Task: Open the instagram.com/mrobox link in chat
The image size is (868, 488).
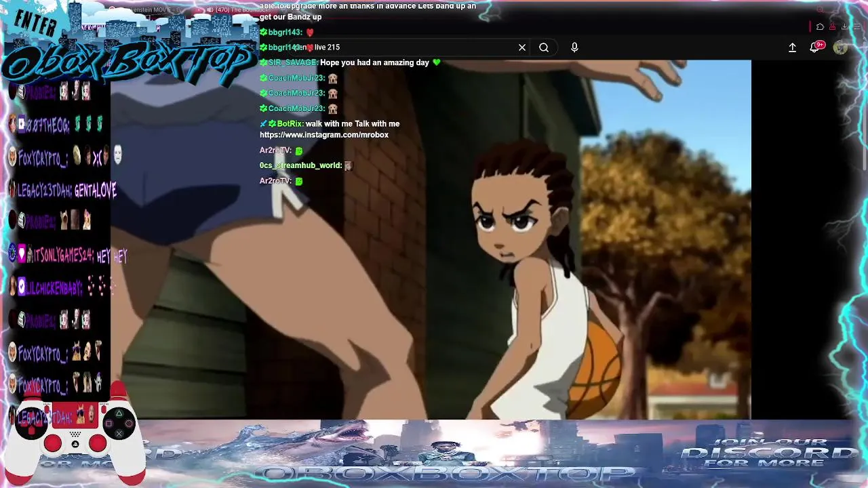Action: (324, 135)
